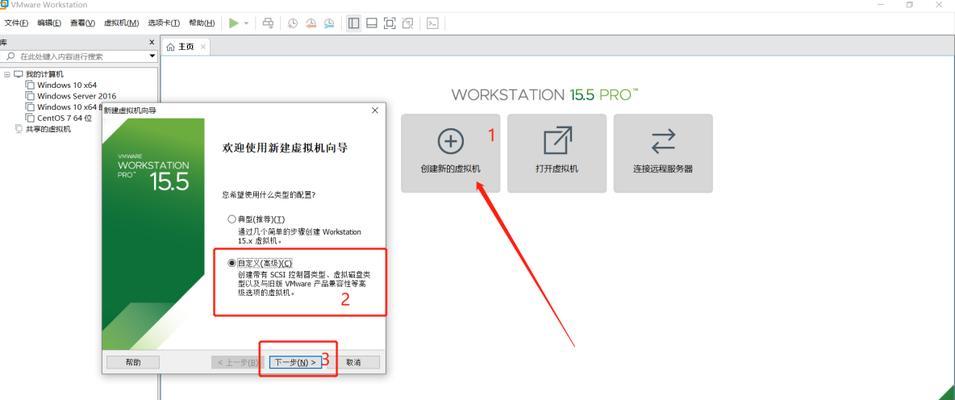Screen dimensions: 955x400
Task: Select the 典型(推荐)(T) radio button
Action: [x=231, y=219]
